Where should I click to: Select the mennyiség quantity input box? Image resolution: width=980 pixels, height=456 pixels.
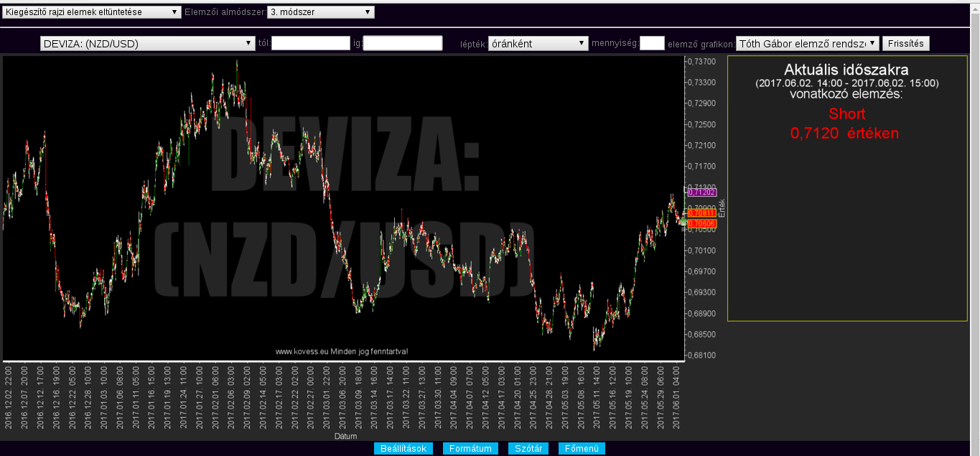652,44
